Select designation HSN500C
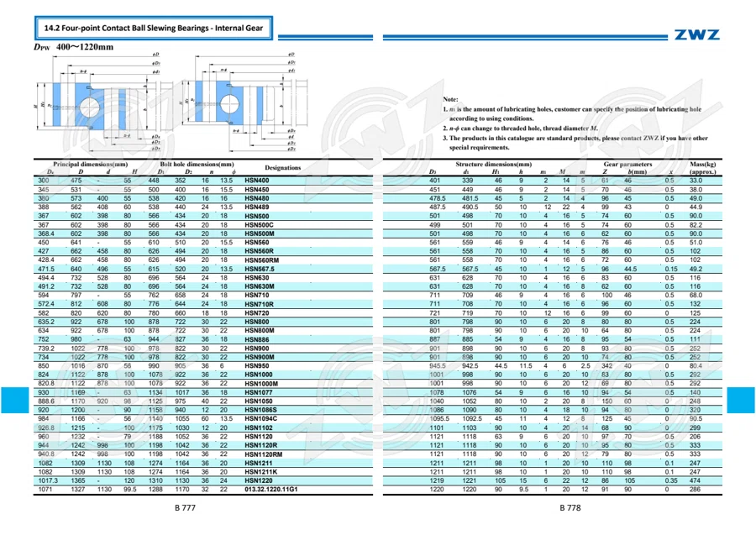The width and height of the screenshot is (756, 535). point(259,224)
